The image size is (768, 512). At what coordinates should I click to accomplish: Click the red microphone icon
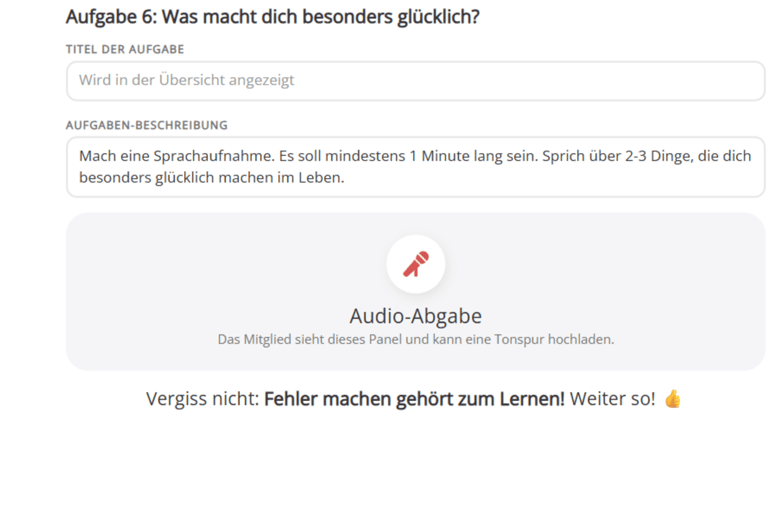pos(416,264)
